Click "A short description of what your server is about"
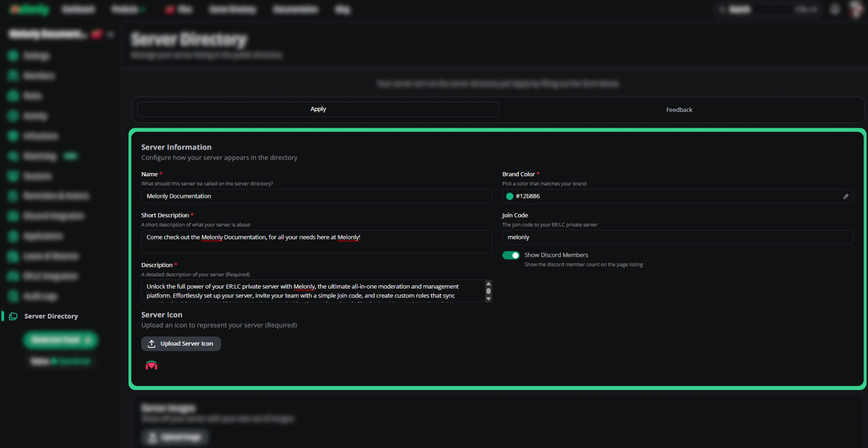The image size is (868, 448). tap(196, 225)
